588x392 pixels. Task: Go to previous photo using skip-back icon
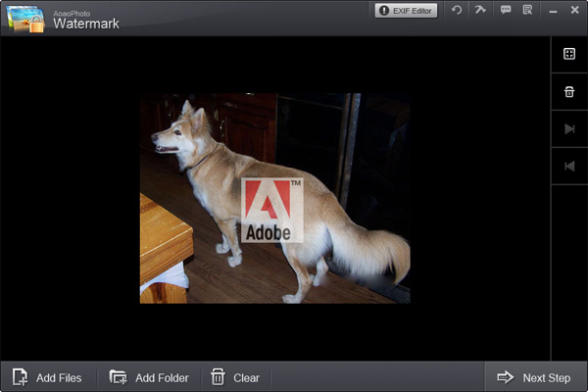pyautogui.click(x=569, y=166)
